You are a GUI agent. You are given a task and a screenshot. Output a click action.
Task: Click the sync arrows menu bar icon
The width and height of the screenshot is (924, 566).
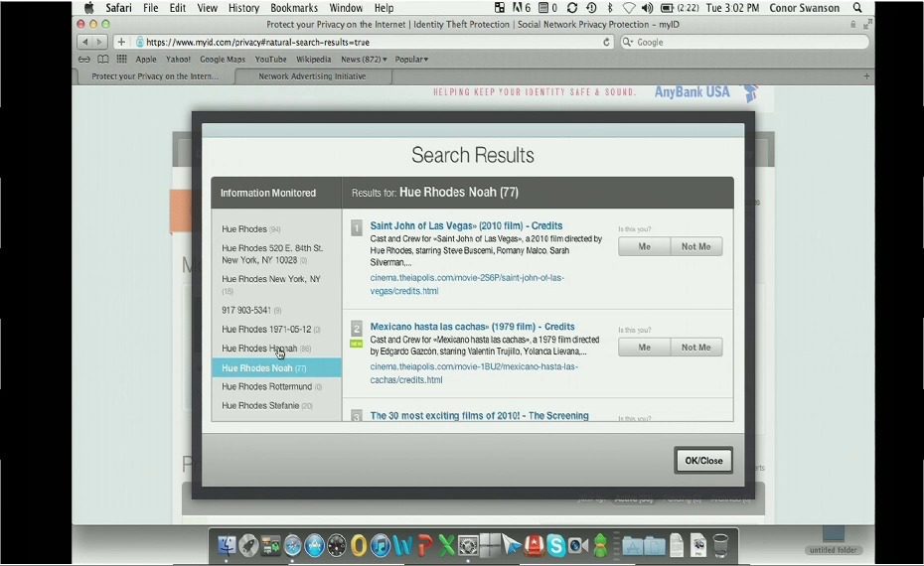tap(571, 8)
